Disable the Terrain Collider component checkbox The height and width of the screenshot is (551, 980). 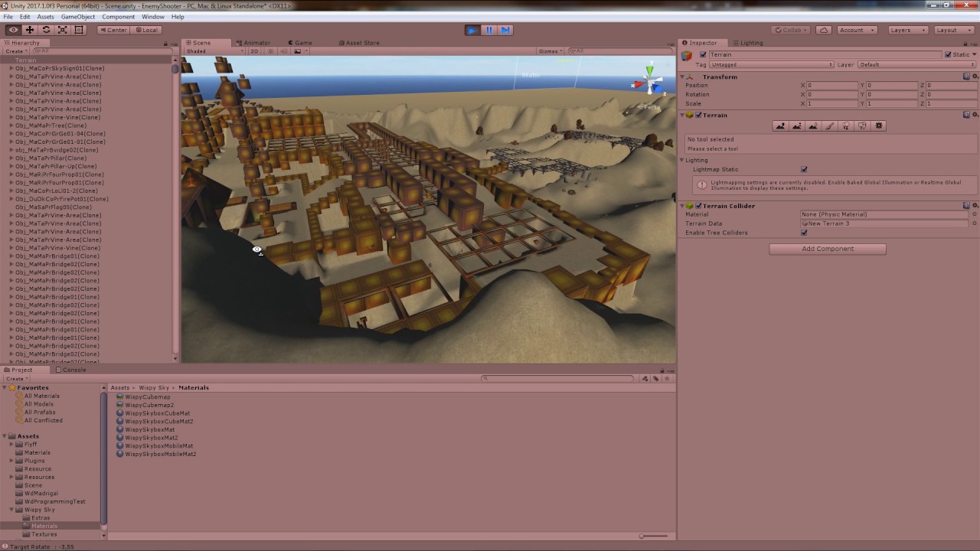pyautogui.click(x=698, y=206)
